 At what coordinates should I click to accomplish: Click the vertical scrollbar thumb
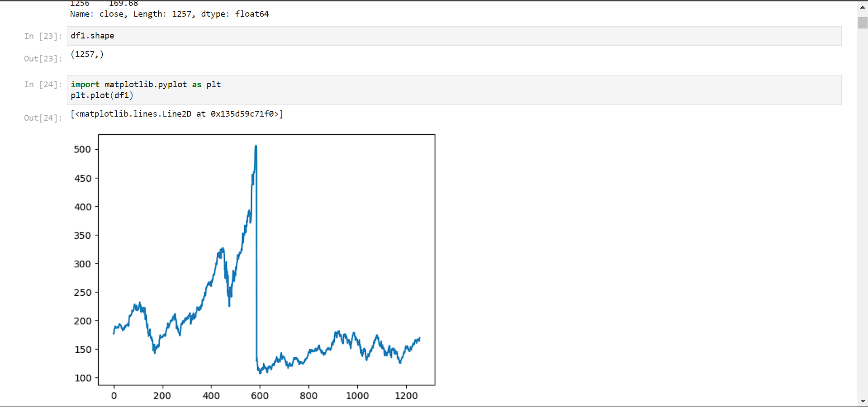click(x=863, y=23)
